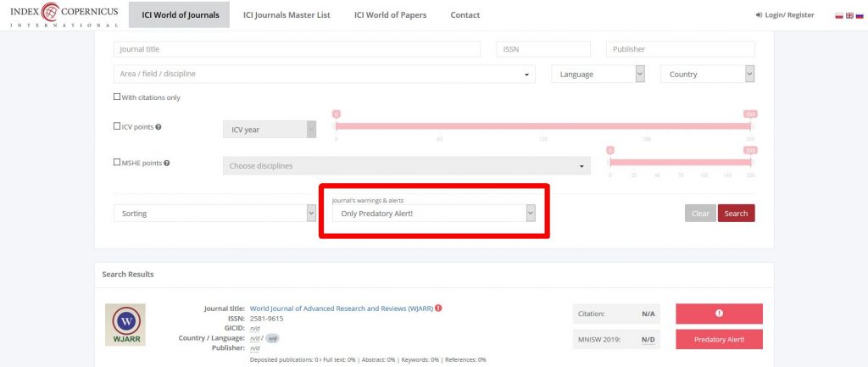This screenshot has width=868, height=367.
Task: Enable the With citations only checkbox
Action: [x=117, y=97]
